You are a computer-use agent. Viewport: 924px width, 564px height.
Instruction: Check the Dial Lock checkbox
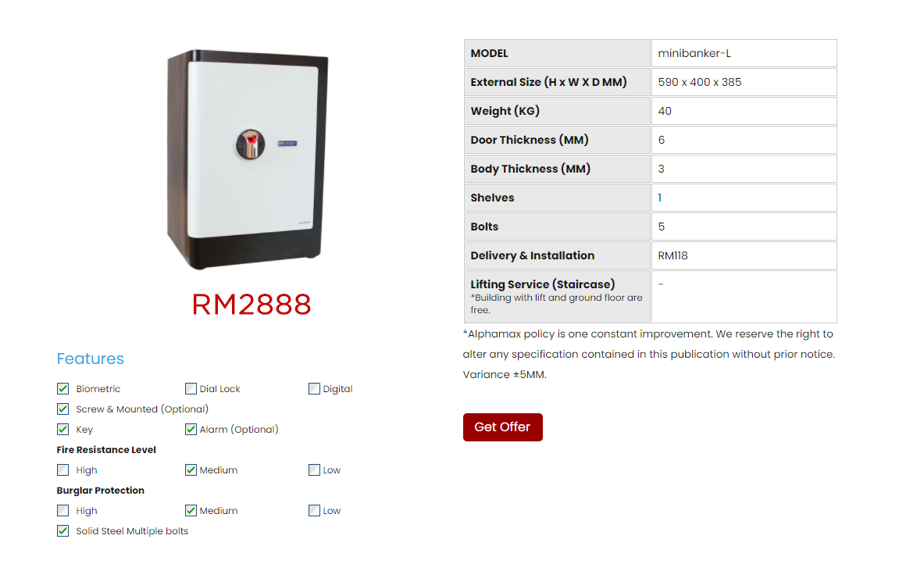pyautogui.click(x=191, y=389)
